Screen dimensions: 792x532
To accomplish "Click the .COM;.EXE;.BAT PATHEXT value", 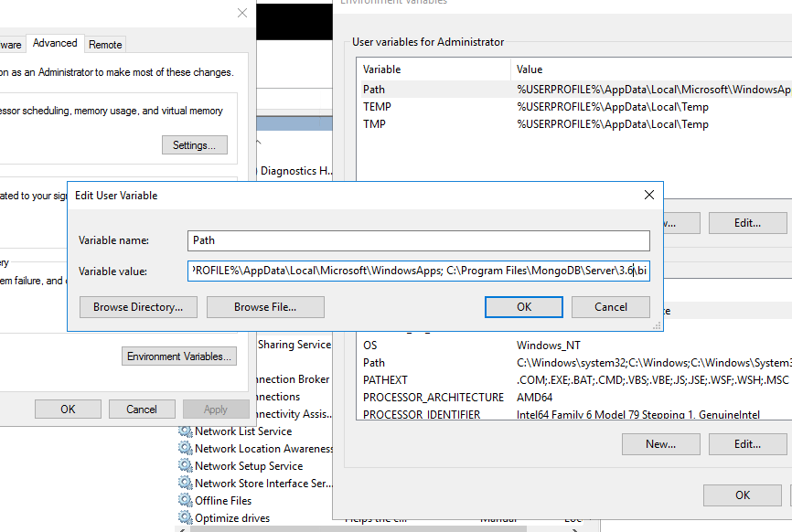I will pos(652,380).
